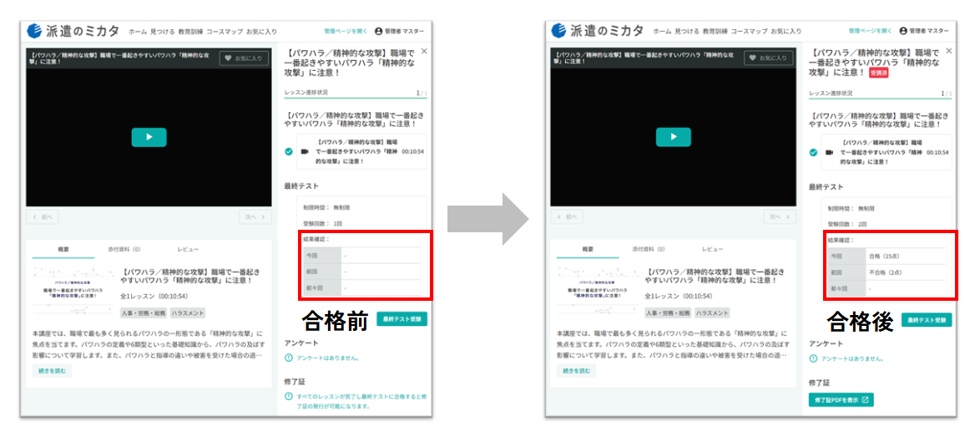The image size is (980, 437).
Task: Click 人事・労務・総務 tag in 合格後 screen
Action: 668,313
